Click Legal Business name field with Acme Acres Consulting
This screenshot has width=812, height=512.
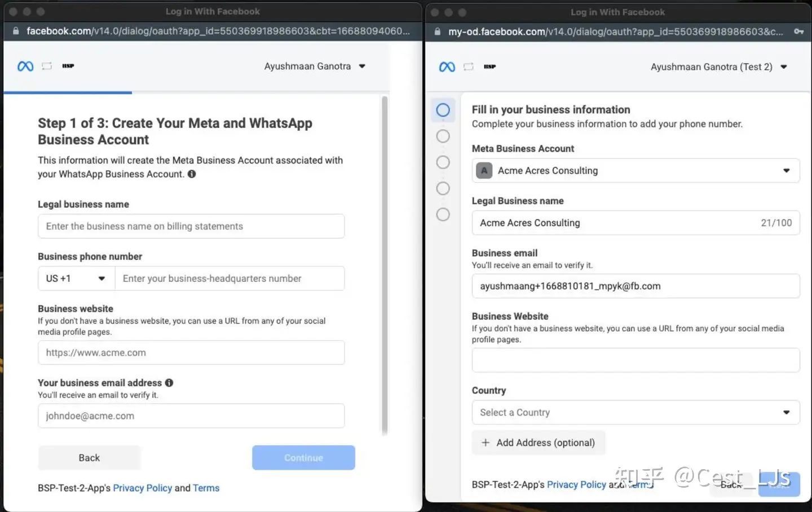pos(636,223)
